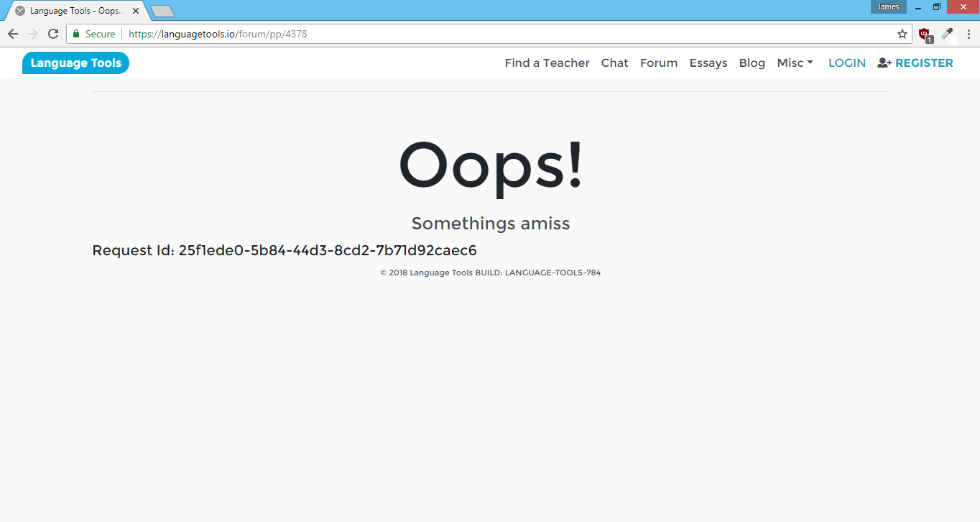Click the Language Tools logo badge
The height and width of the screenshot is (522, 980).
point(75,63)
